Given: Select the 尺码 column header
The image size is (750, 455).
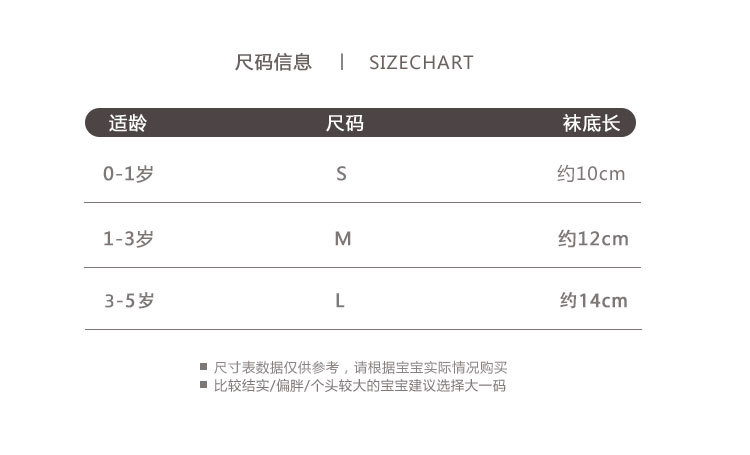Looking at the screenshot, I should pyautogui.click(x=344, y=124).
